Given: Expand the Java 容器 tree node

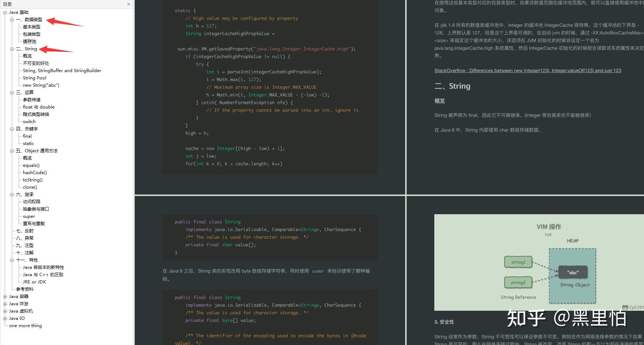Looking at the screenshot, I should click(x=5, y=297).
